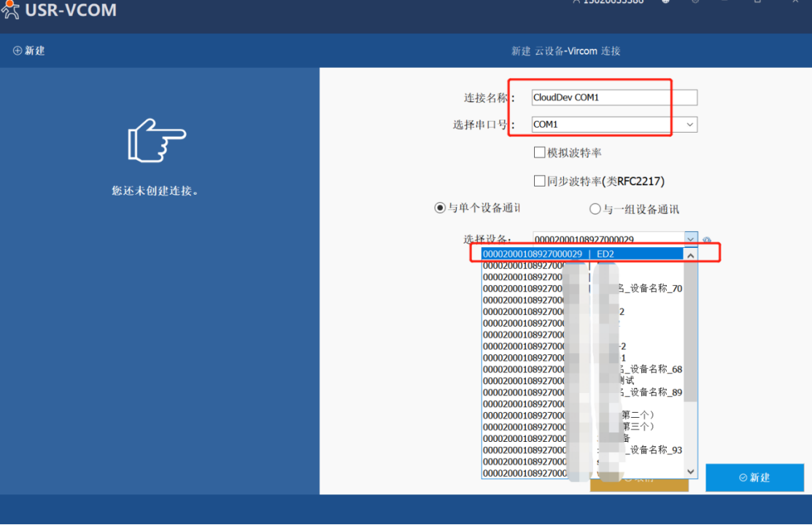Expand the 选择串口号 COM1 dropdown
Screen dimensions: 812x525
tap(689, 125)
